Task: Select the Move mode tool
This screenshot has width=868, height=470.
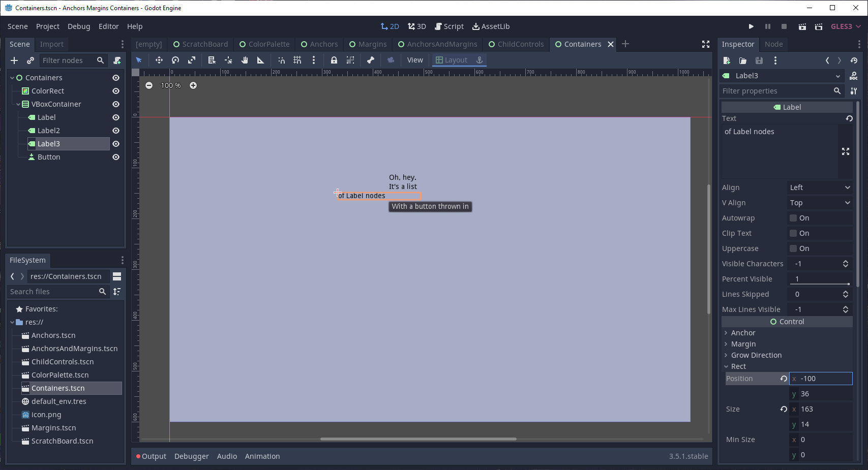Action: (159, 60)
